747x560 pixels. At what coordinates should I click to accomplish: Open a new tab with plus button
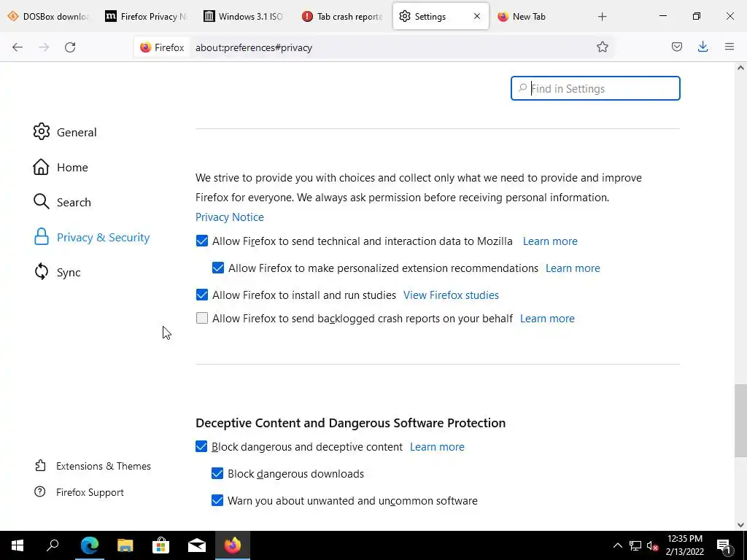click(602, 17)
